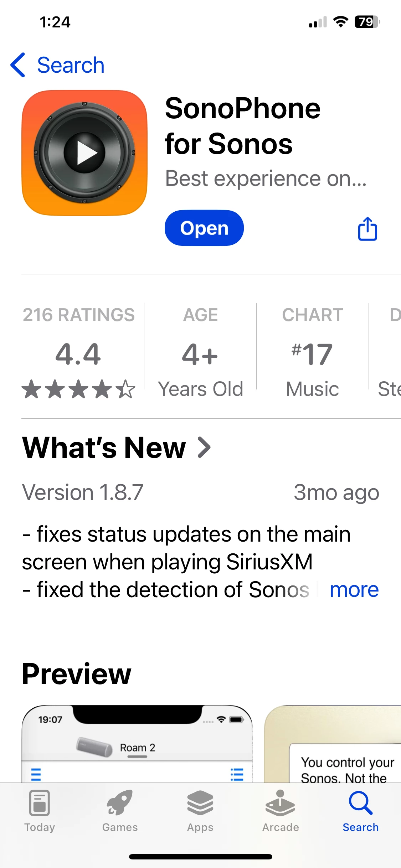Tap the Age 4+ Years Old info

coord(200,352)
